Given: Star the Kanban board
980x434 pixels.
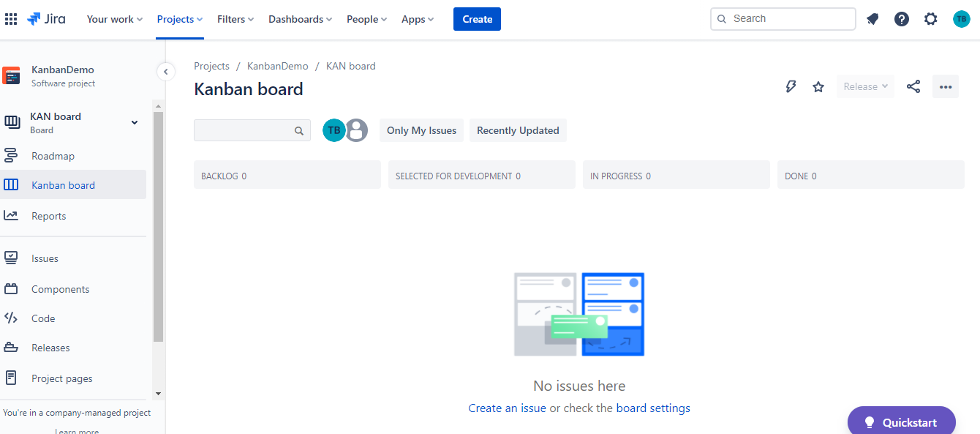Looking at the screenshot, I should 818,86.
